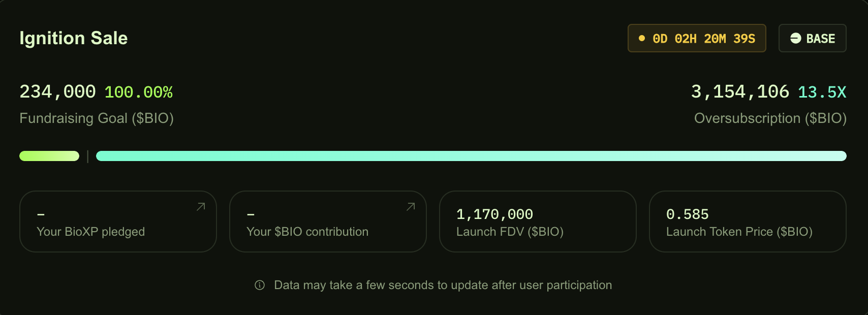Click the countdown timer showing 0D 02H 20M 39S
868x315 pixels.
(x=697, y=38)
